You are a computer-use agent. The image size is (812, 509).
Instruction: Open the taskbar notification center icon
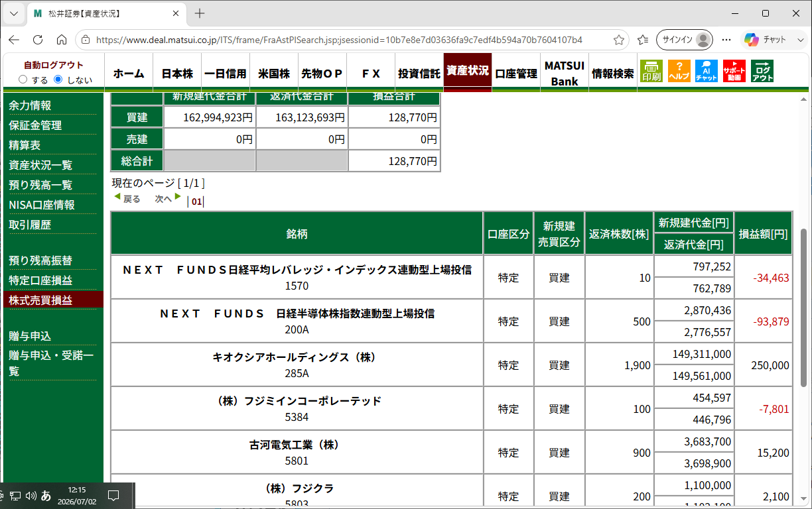[x=113, y=495]
